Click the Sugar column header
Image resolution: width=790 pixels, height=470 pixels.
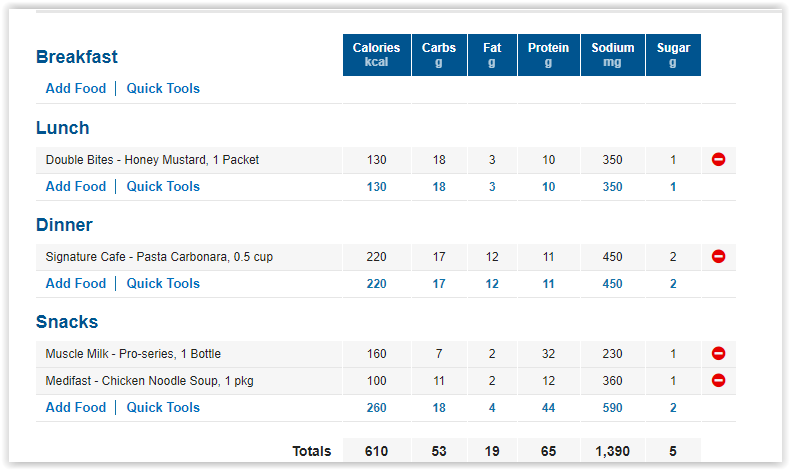pyautogui.click(x=673, y=55)
